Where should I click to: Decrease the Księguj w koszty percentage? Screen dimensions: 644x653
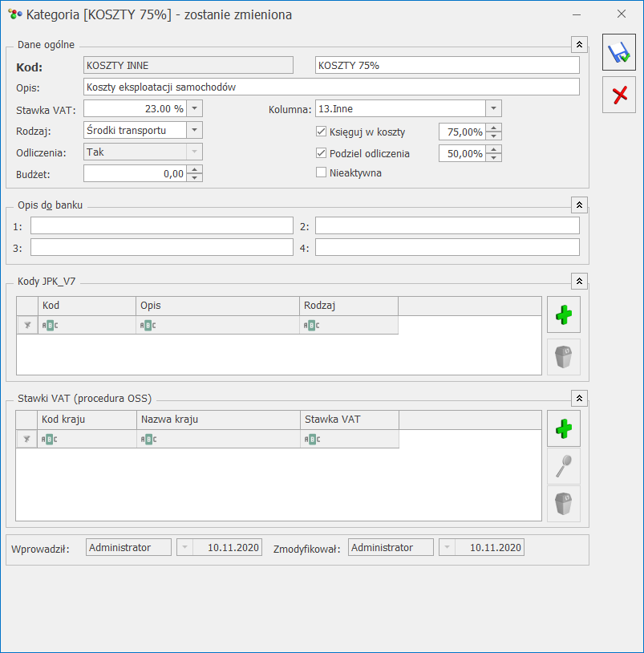pyautogui.click(x=493, y=136)
